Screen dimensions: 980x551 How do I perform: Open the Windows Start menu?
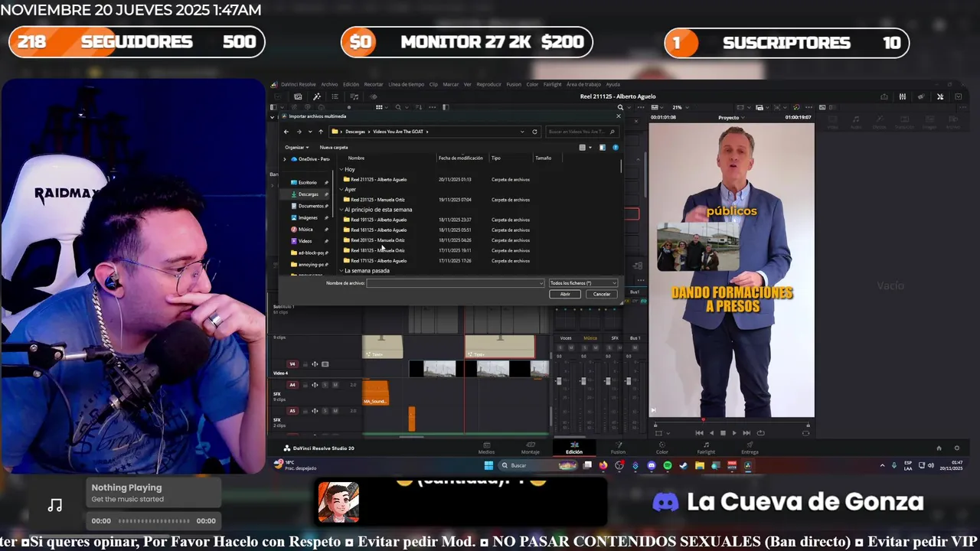click(488, 465)
